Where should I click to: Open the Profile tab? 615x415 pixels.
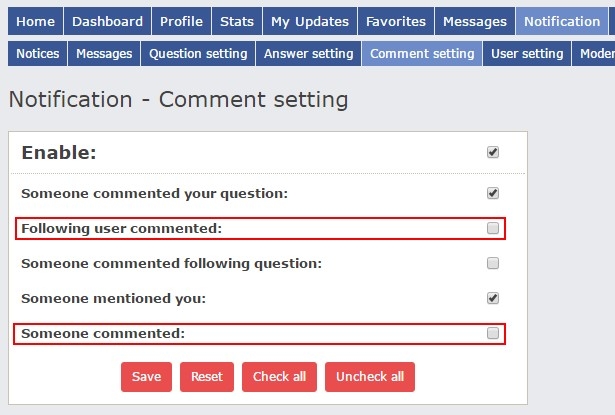pyautogui.click(x=181, y=21)
